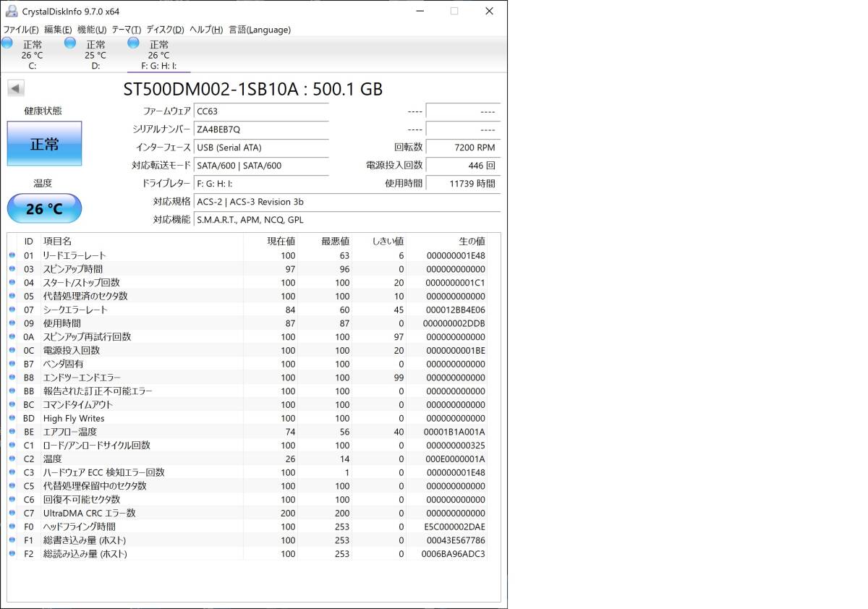Select the C: drive health orb
868x609 pixels.
point(7,43)
